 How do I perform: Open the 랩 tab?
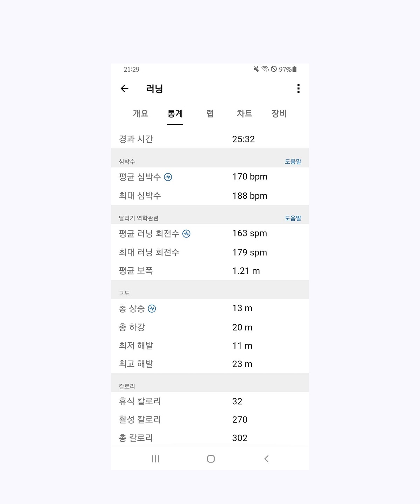[x=210, y=113]
